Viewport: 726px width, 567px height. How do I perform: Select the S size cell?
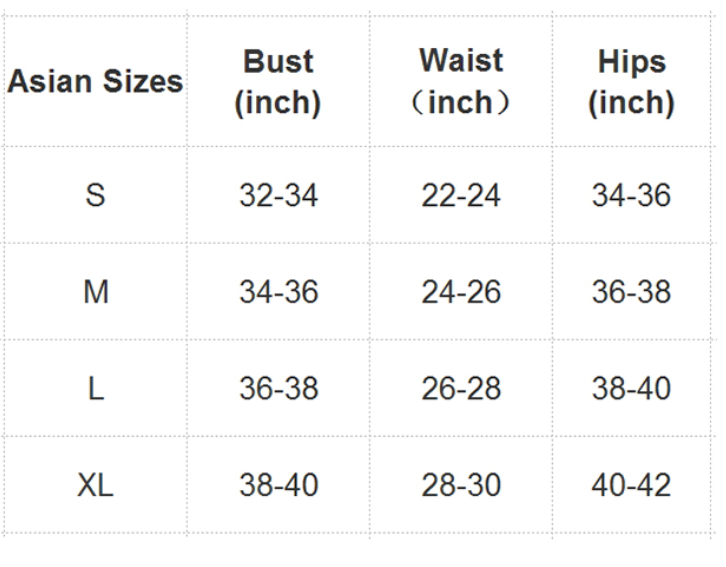tap(95, 195)
